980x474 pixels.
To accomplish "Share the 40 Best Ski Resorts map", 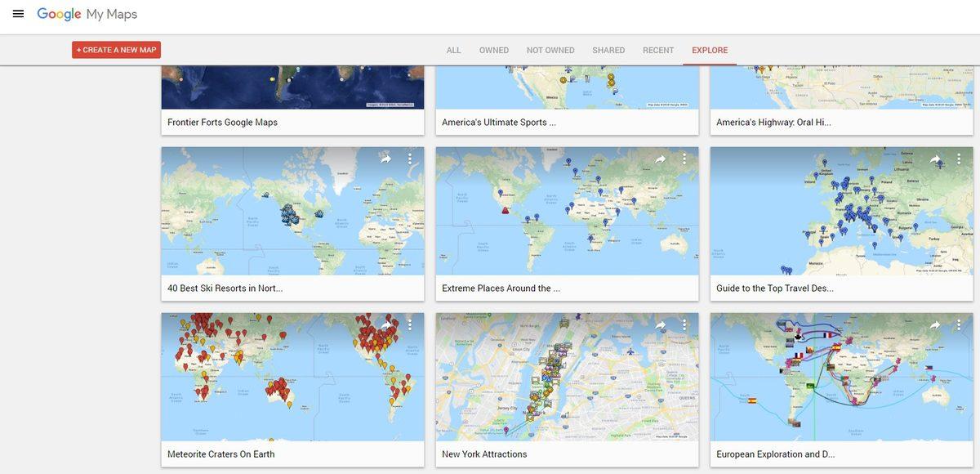I will [x=385, y=159].
